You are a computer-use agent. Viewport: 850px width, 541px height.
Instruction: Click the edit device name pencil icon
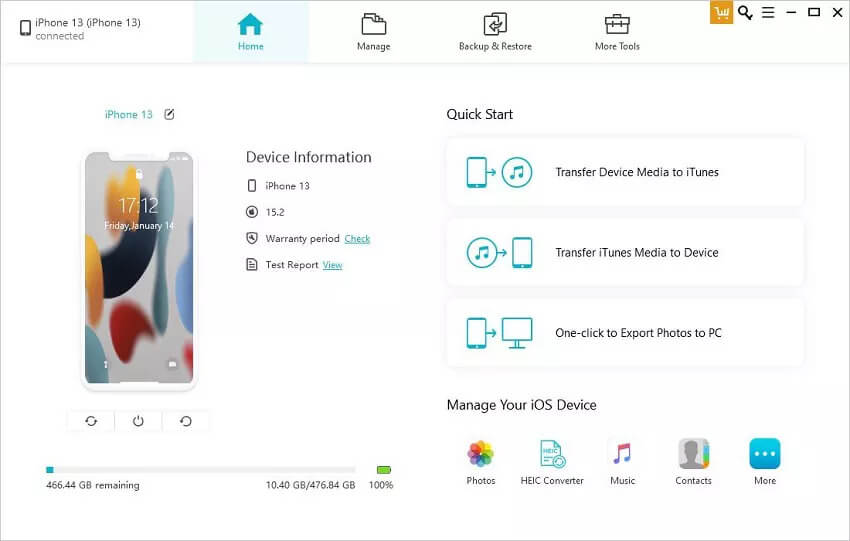coord(169,114)
